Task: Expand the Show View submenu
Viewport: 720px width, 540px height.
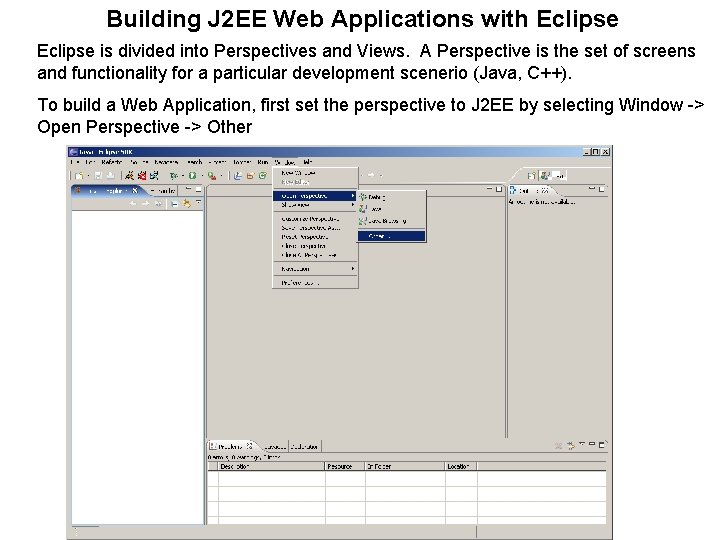Action: (315, 205)
